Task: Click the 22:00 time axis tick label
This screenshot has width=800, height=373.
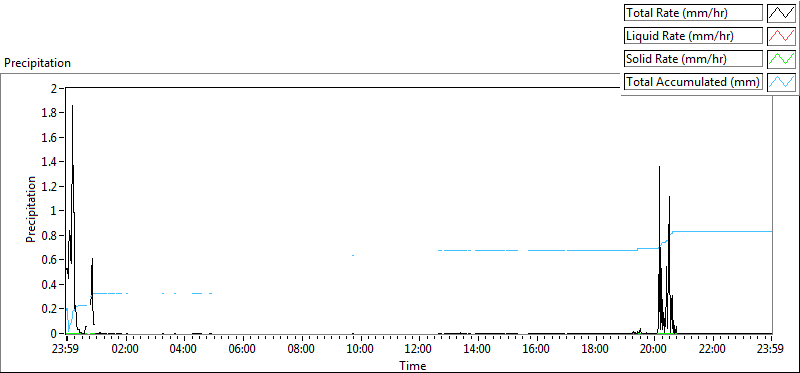Action: click(x=712, y=350)
